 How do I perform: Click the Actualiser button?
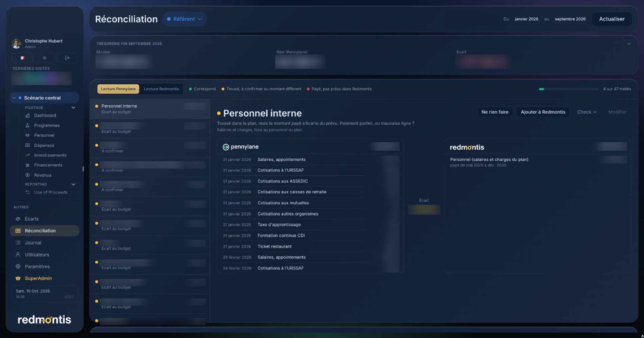tap(612, 19)
